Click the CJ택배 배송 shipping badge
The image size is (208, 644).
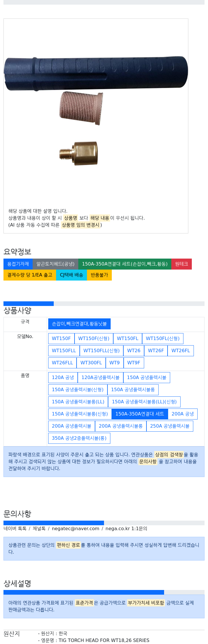coord(71,275)
